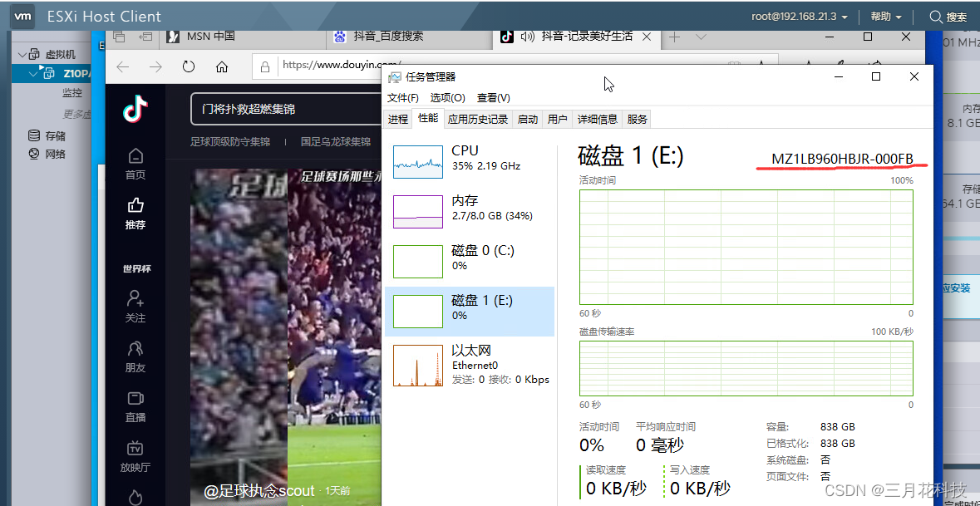This screenshot has width=980, height=506.
Task: Click the Edge address bar URL
Action: [x=341, y=64]
